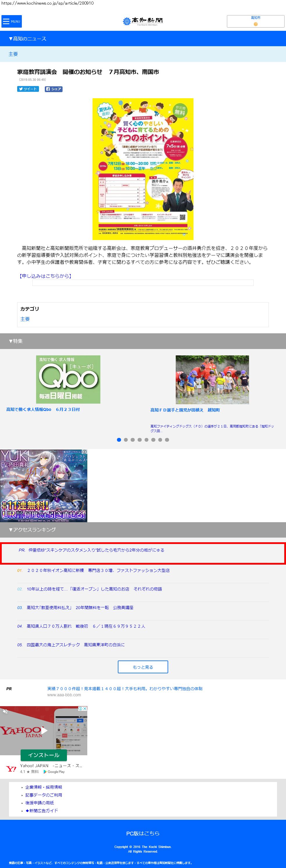Select the first carousel dot
This screenshot has width=286, height=868.
click(x=119, y=440)
